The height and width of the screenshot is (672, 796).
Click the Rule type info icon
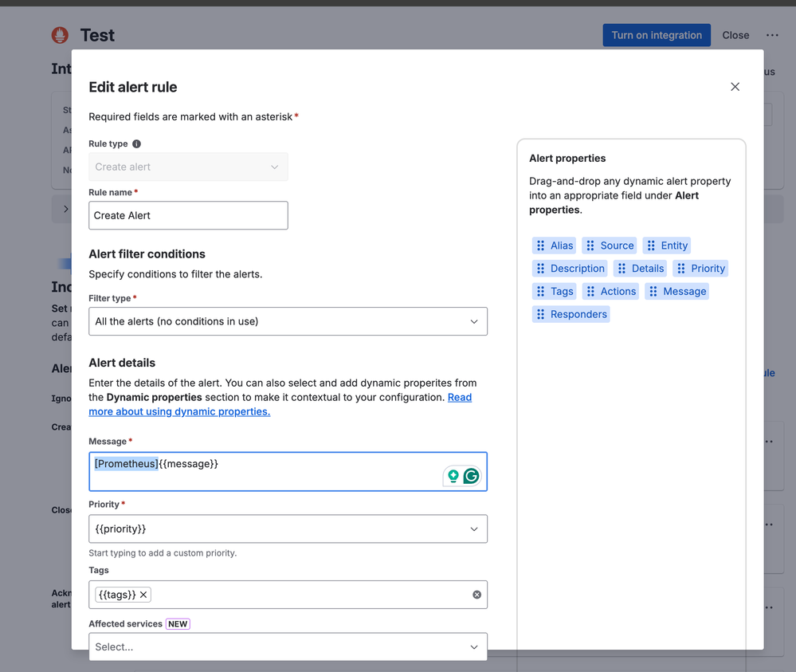tap(136, 143)
